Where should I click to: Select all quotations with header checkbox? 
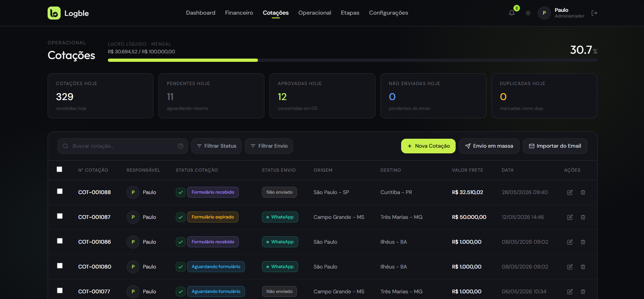click(59, 169)
